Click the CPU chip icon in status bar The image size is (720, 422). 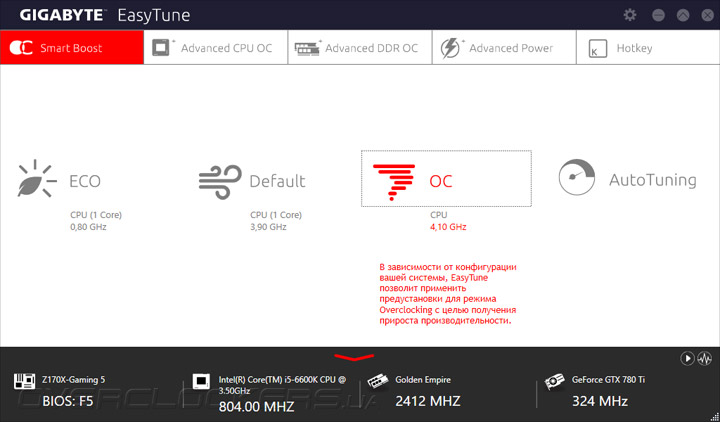(201, 381)
